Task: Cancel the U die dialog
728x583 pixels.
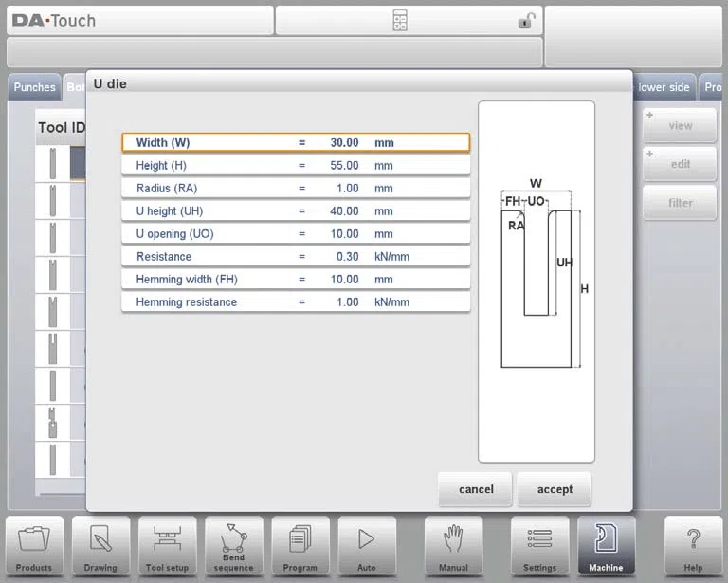Action: 476,489
